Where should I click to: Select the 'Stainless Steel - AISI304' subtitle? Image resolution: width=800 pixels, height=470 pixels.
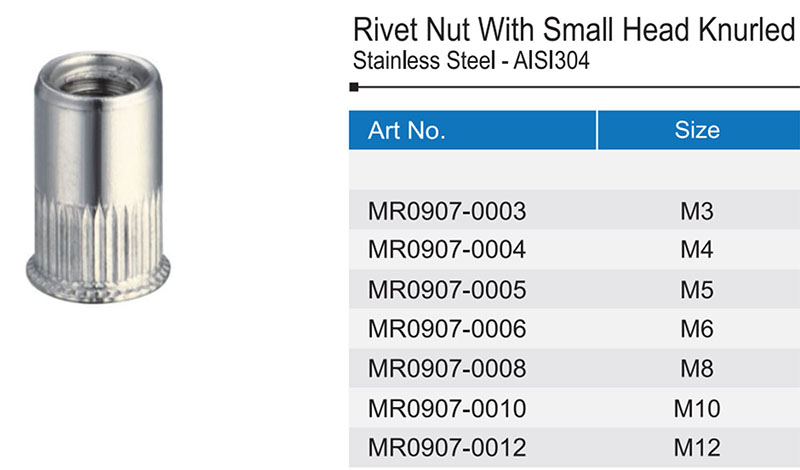472,61
